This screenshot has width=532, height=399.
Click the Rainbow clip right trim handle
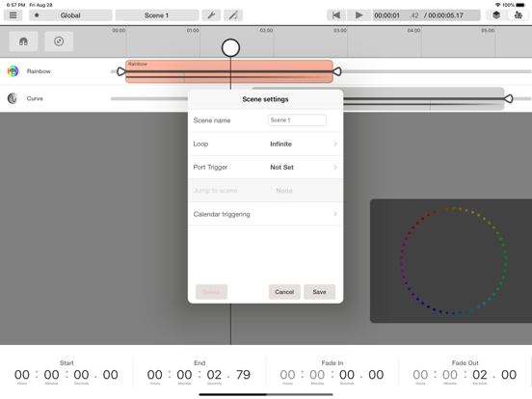click(337, 71)
